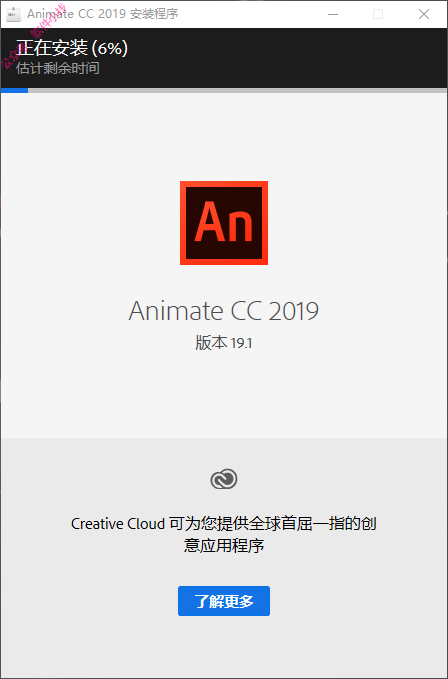Close the Animate CC 2019 installer

pos(424,14)
